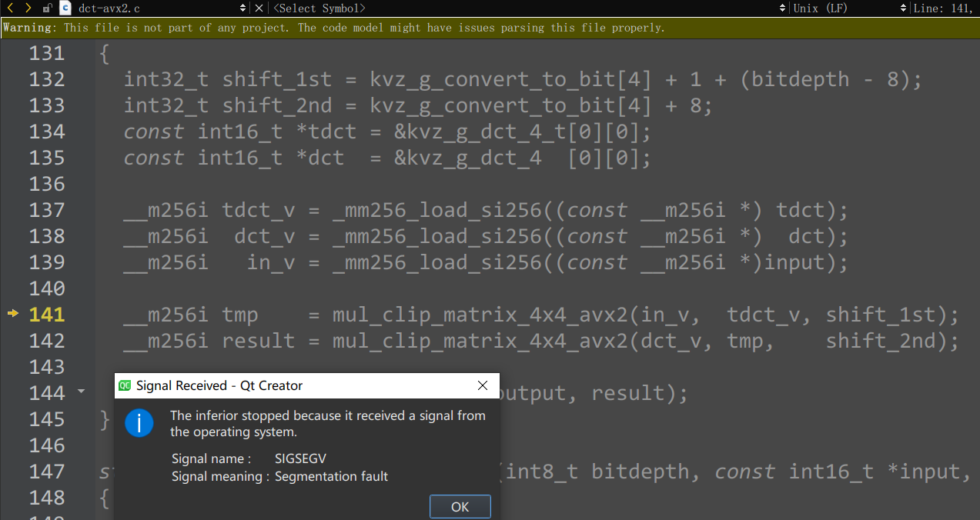Close dct-avx2.c using the X icon

click(x=259, y=8)
